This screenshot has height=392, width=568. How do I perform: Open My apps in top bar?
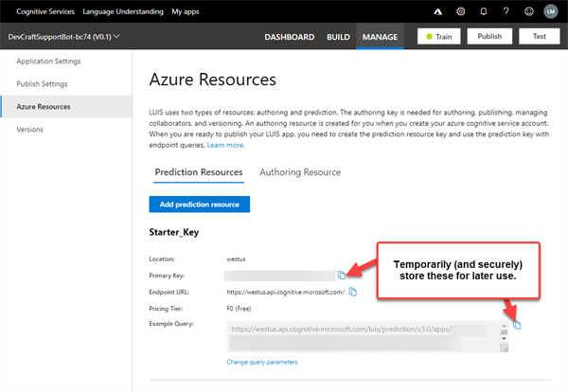(x=186, y=11)
